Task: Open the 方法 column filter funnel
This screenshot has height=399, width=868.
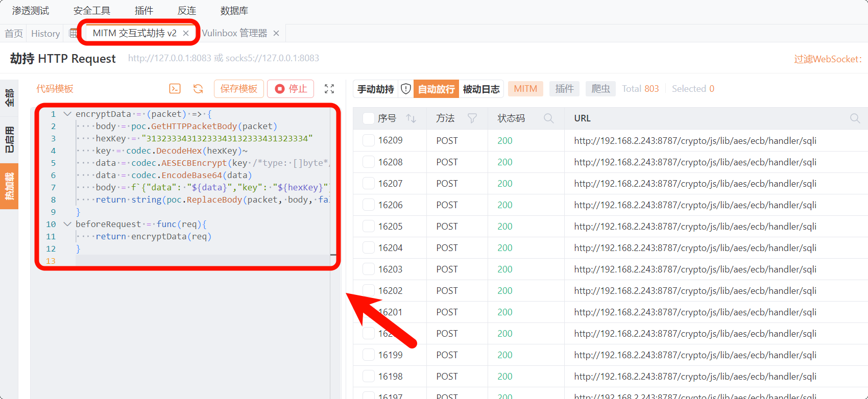Action: (472, 118)
